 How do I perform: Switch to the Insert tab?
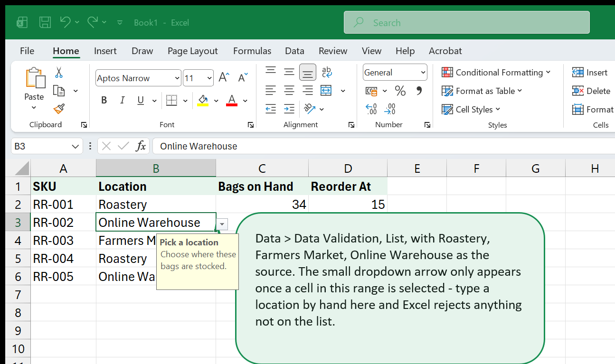(105, 51)
